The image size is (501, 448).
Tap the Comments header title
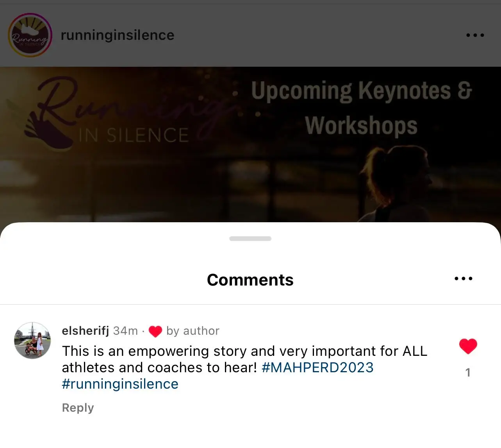250,280
